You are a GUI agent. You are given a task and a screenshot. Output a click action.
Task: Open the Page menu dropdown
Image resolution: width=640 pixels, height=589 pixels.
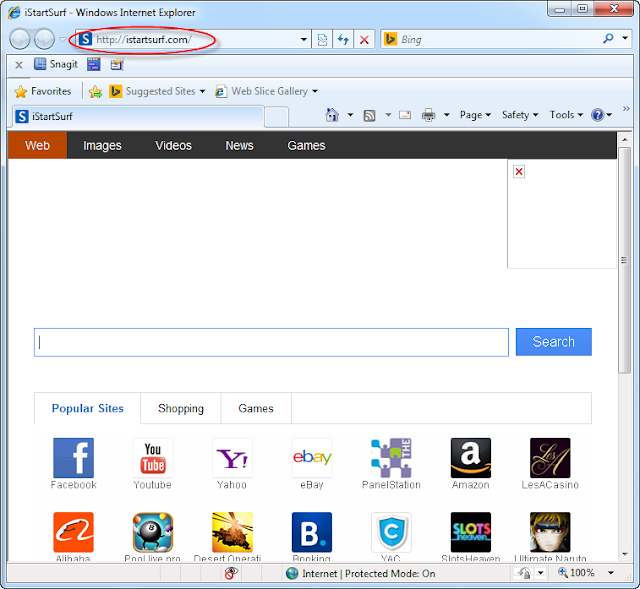[475, 115]
